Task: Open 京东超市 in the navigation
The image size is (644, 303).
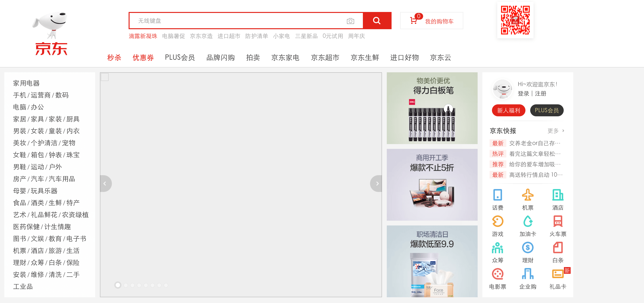Action: tap(325, 57)
